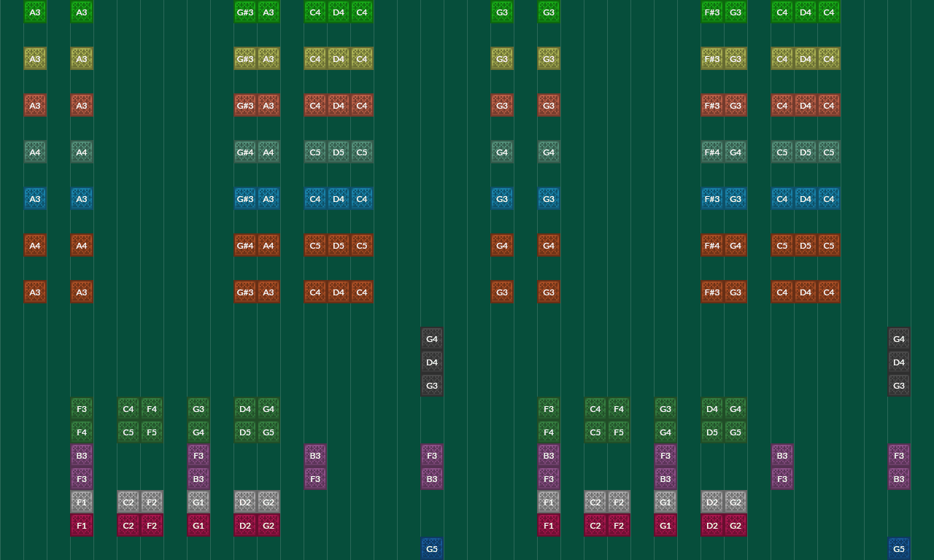Select the leftmost dark green F5 note
This screenshot has width=934, height=560.
(152, 432)
